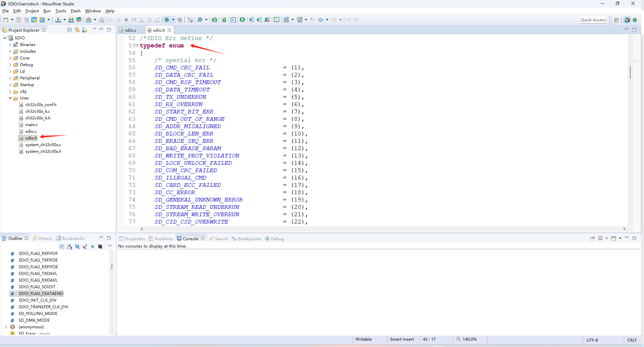The image size is (644, 347).
Task: Toggle Hide Fields in the Outline toolbar
Action: (x=77, y=247)
